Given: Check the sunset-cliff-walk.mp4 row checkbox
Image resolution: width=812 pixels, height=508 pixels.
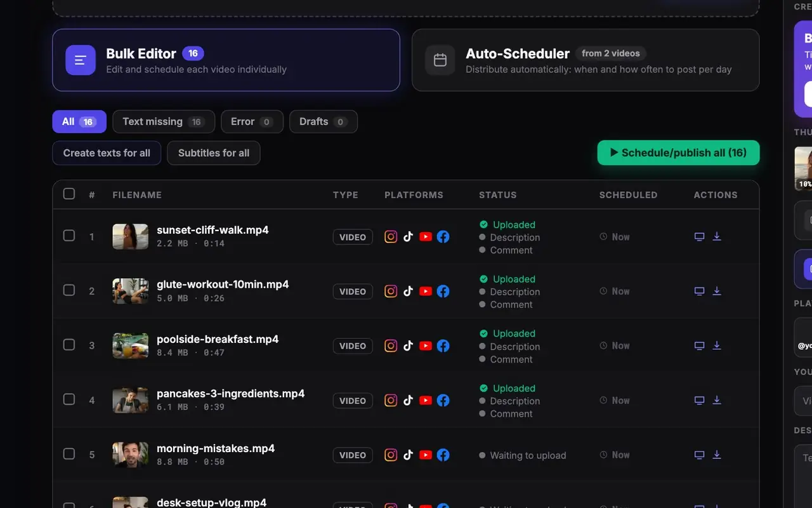Looking at the screenshot, I should [x=69, y=236].
